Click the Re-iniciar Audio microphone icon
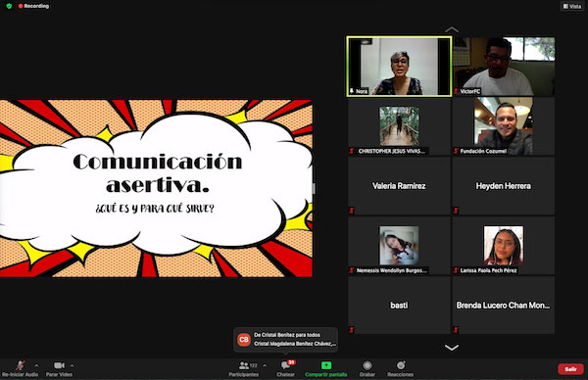The width and height of the screenshot is (588, 380). 21,365
